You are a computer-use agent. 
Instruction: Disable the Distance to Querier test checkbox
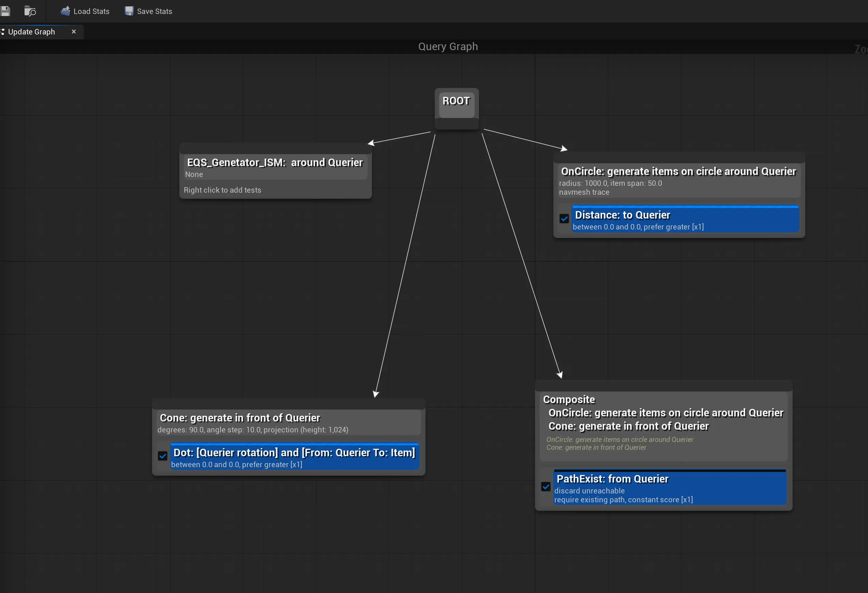click(x=564, y=219)
